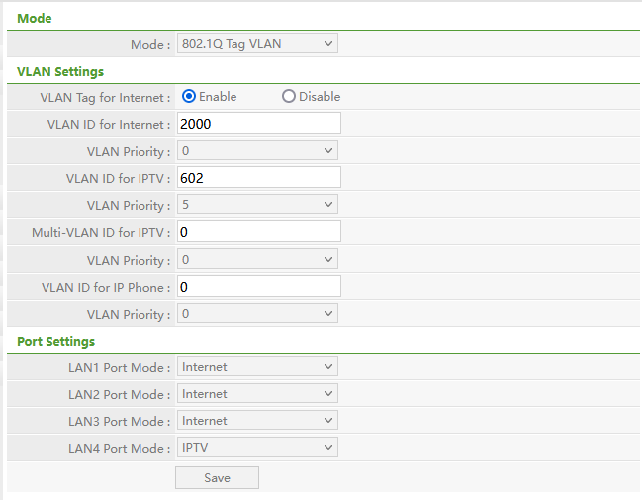Viewport: 642px width, 504px height.
Task: Click the VLAN ID for IP Phone field
Action: [259, 287]
